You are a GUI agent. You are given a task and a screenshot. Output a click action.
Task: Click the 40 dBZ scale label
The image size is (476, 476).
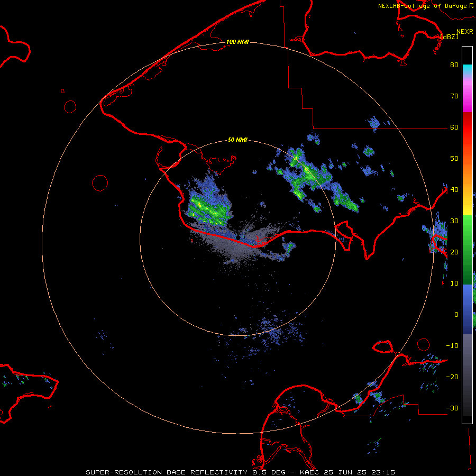454,190
